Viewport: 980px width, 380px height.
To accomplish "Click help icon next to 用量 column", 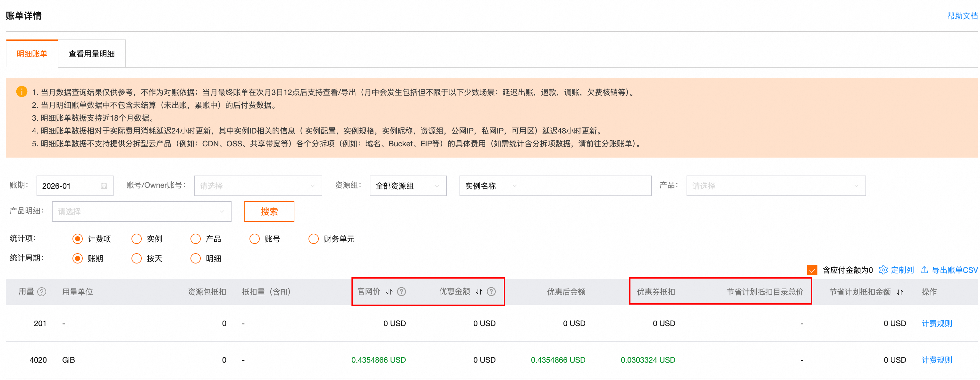I will click(42, 292).
